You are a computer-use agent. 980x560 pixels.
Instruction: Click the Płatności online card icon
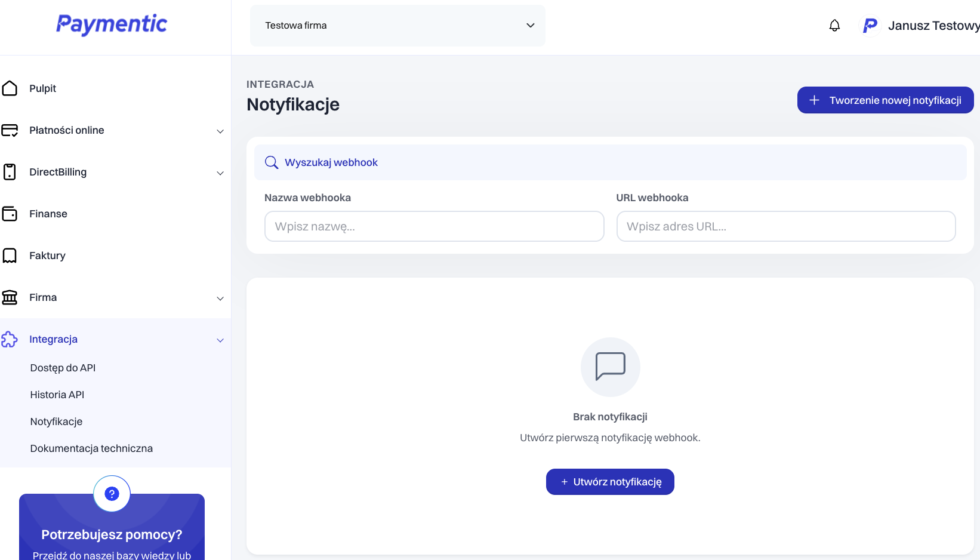pyautogui.click(x=10, y=130)
